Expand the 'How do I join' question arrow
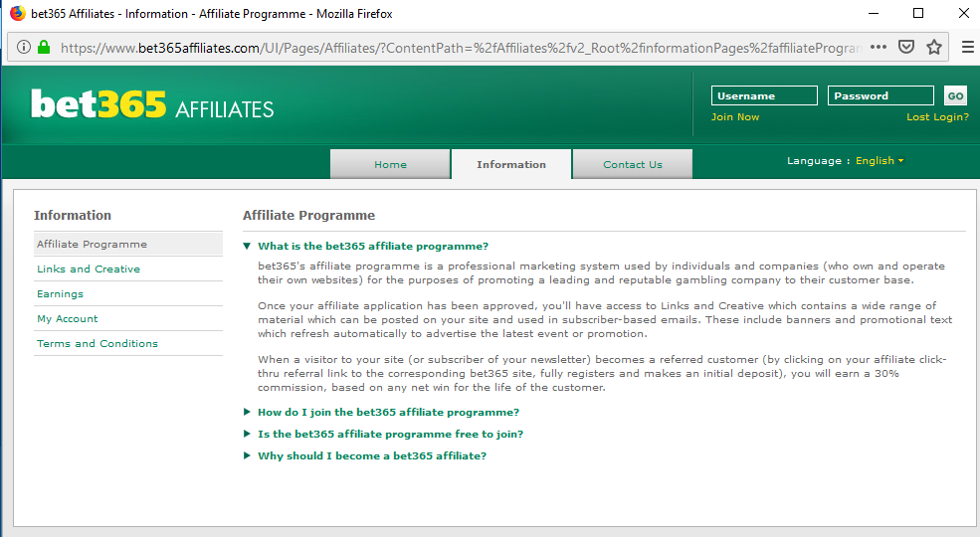The height and width of the screenshot is (537, 980). pos(247,412)
